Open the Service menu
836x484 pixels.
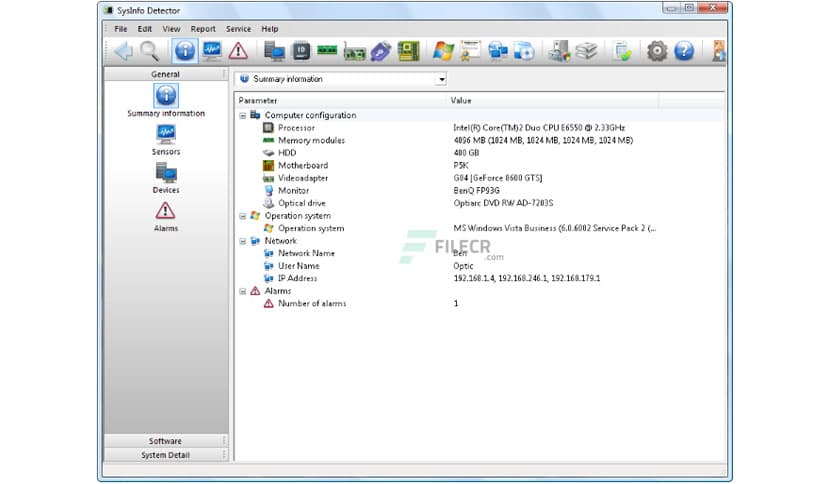tap(238, 29)
